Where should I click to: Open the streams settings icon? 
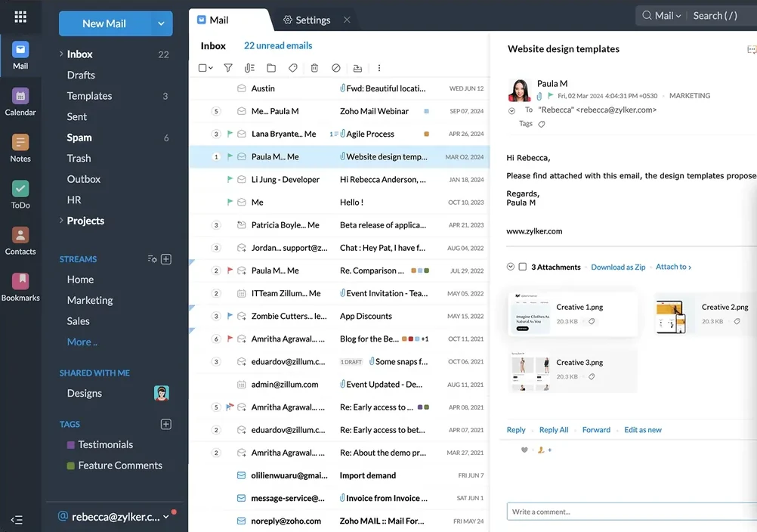pyautogui.click(x=152, y=259)
